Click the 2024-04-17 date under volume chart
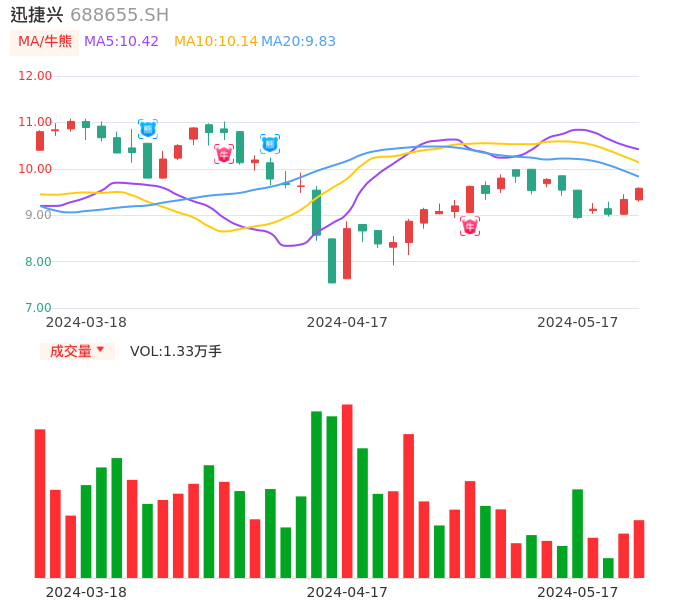 click(x=347, y=592)
